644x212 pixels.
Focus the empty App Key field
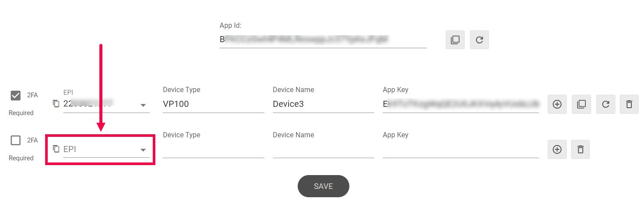[x=460, y=149]
